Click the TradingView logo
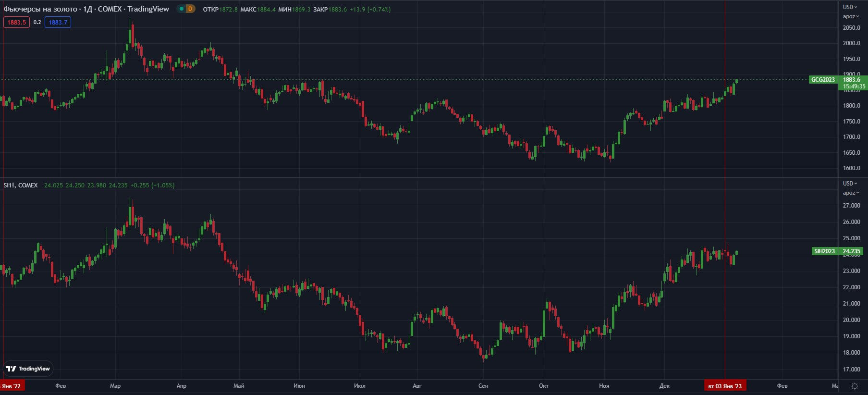The height and width of the screenshot is (395, 868). (x=28, y=369)
